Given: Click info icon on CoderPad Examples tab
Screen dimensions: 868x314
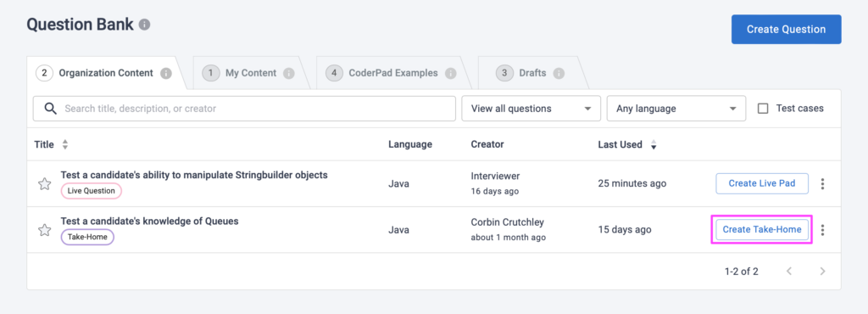Looking at the screenshot, I should (x=451, y=73).
